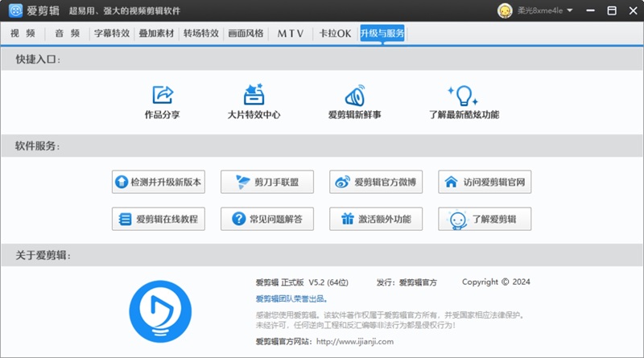644x358 pixels.
Task: Open the 转场特效 tab
Action: click(200, 33)
